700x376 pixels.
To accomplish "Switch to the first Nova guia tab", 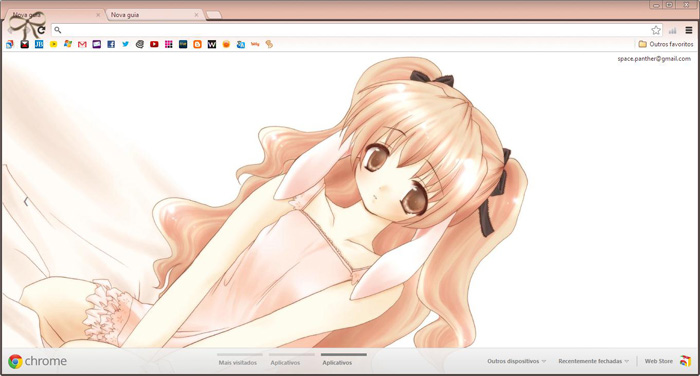I will click(54, 15).
